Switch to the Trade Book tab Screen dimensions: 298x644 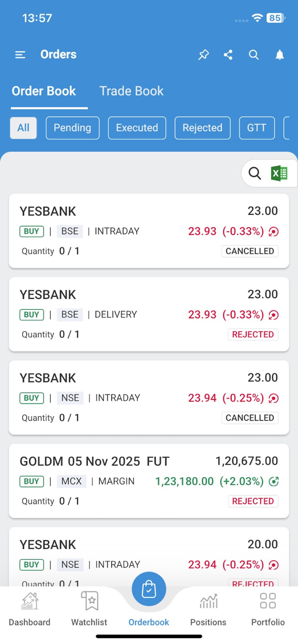pos(132,91)
